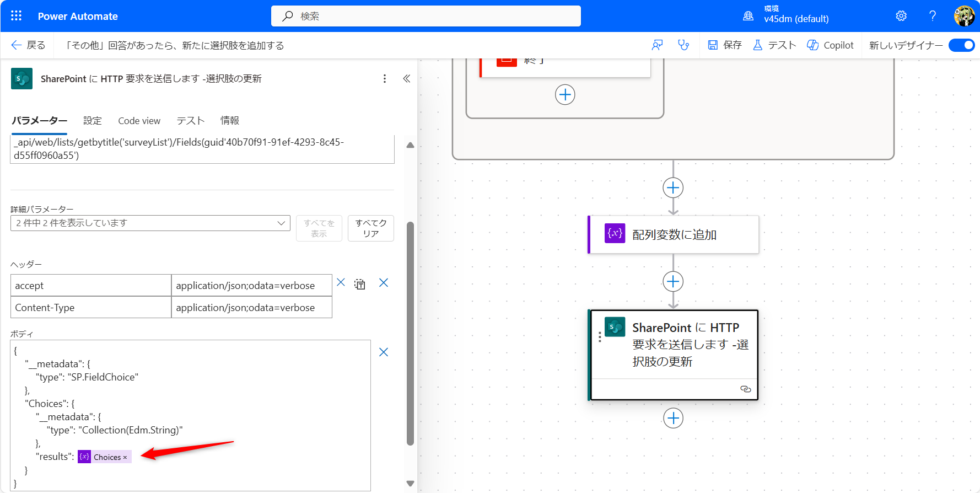Open the help question mark

(933, 16)
